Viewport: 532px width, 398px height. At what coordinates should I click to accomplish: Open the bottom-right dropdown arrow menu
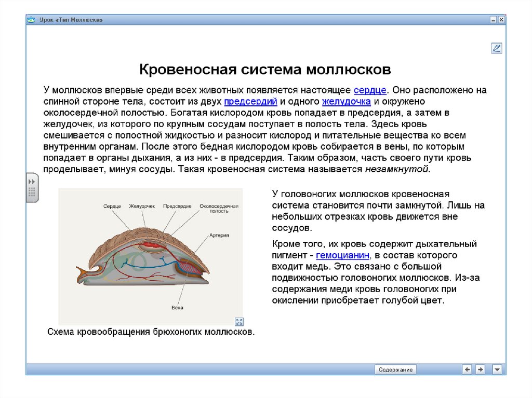pos(497,369)
